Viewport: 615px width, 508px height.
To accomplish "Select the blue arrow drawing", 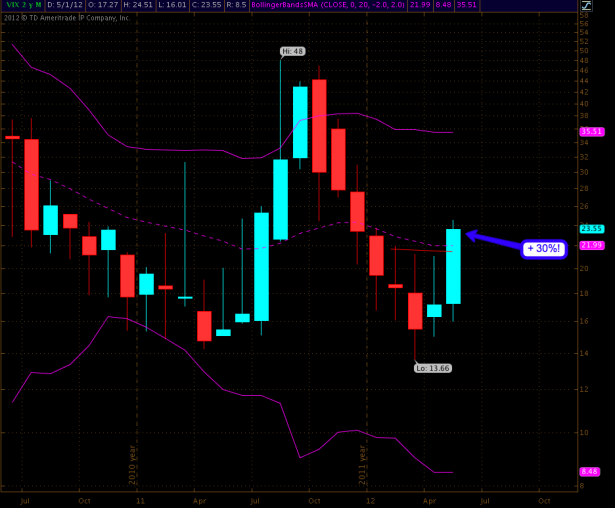I will pyautogui.click(x=493, y=240).
